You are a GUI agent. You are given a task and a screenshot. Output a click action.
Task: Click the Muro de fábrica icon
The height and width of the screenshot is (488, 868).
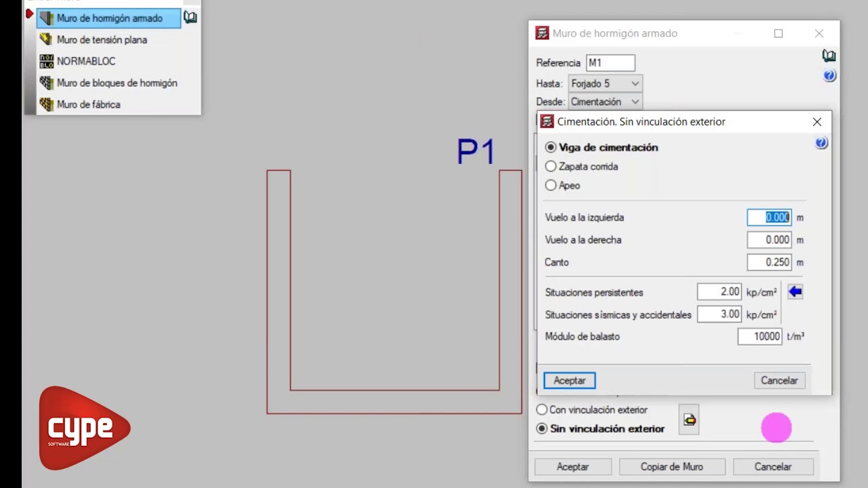[x=46, y=104]
